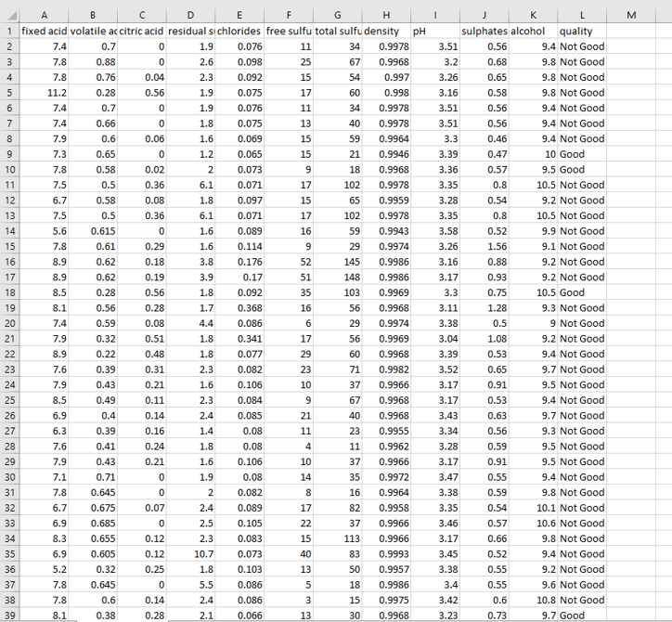Click sulphates value 1.08 in row 21
The image size is (672, 622).
click(x=485, y=339)
